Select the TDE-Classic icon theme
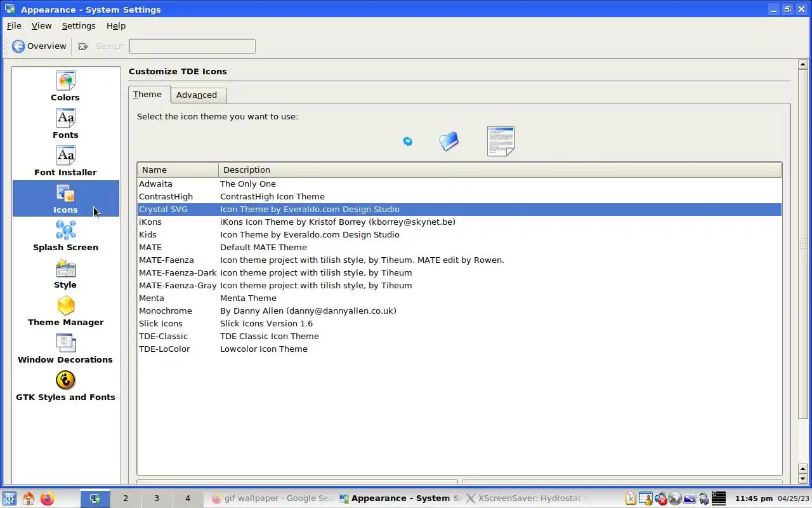Screen dimensions: 812x508 coord(459,336)
